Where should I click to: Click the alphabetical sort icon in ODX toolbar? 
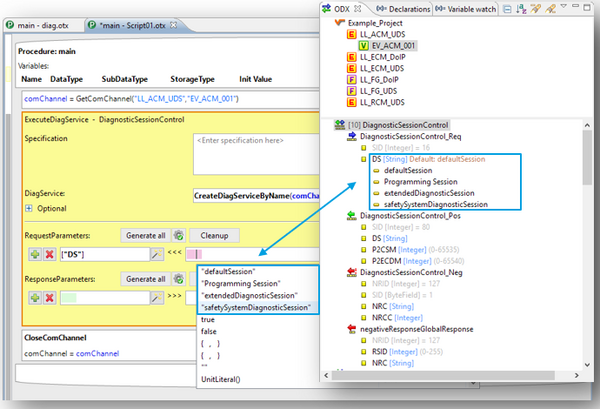521,9
